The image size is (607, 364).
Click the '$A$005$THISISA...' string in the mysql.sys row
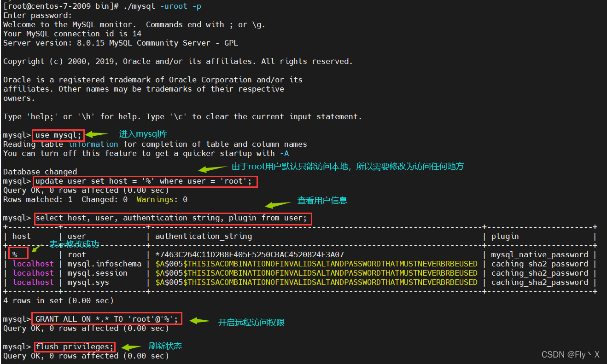316,282
